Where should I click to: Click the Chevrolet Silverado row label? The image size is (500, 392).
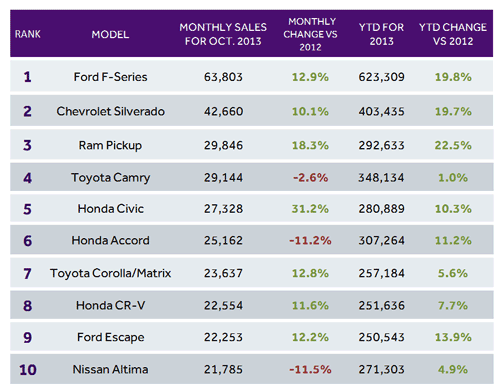point(110,111)
